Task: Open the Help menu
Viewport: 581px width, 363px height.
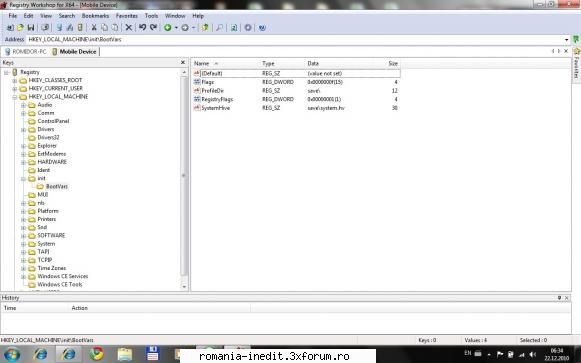Action: click(x=198, y=16)
